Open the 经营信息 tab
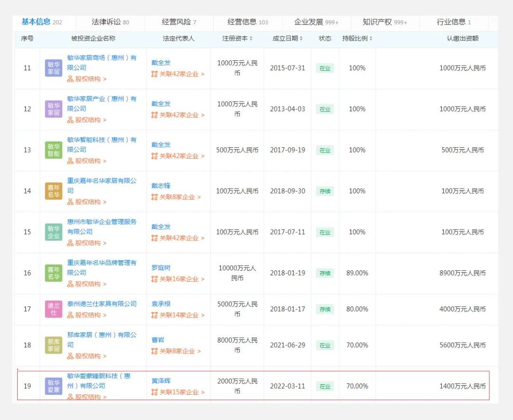The width and height of the screenshot is (513, 420). tap(247, 22)
